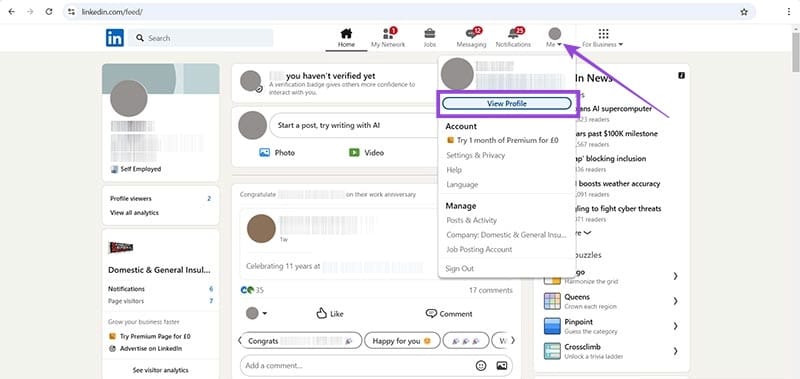Click Try Premium Page for £0
This screenshot has height=379, width=800.
pos(150,336)
